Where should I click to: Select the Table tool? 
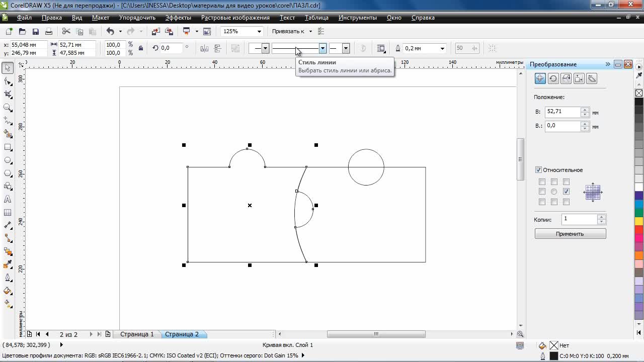point(8,212)
